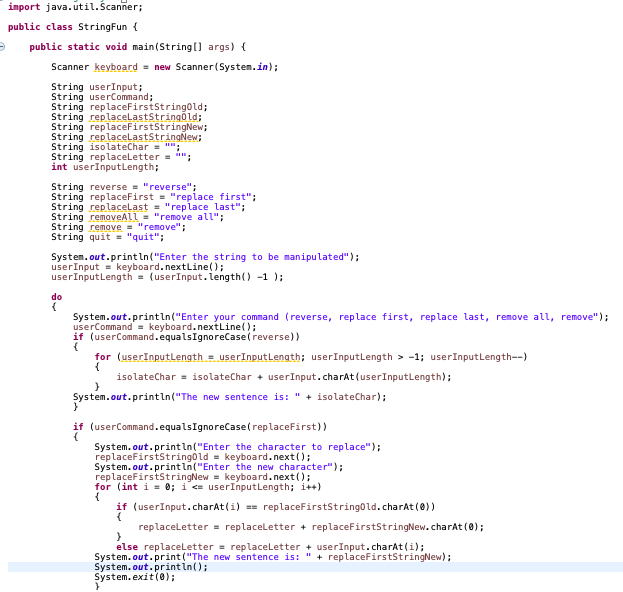Collapse the main method fold marker
This screenshot has width=623, height=592.
[x=2, y=47]
